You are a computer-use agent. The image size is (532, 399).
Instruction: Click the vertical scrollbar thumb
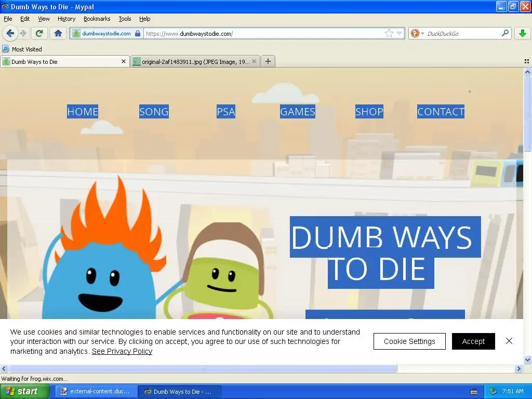click(527, 114)
